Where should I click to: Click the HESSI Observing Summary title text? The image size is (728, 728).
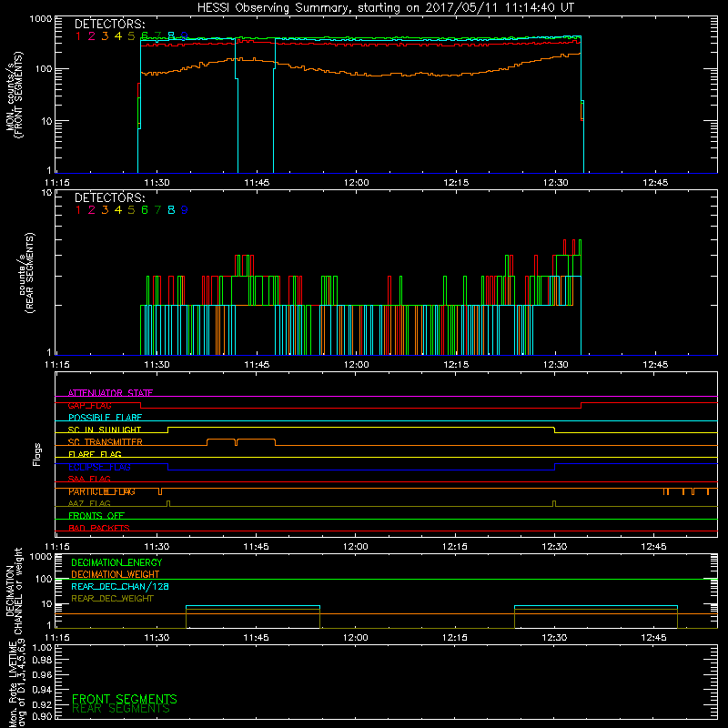click(x=385, y=8)
